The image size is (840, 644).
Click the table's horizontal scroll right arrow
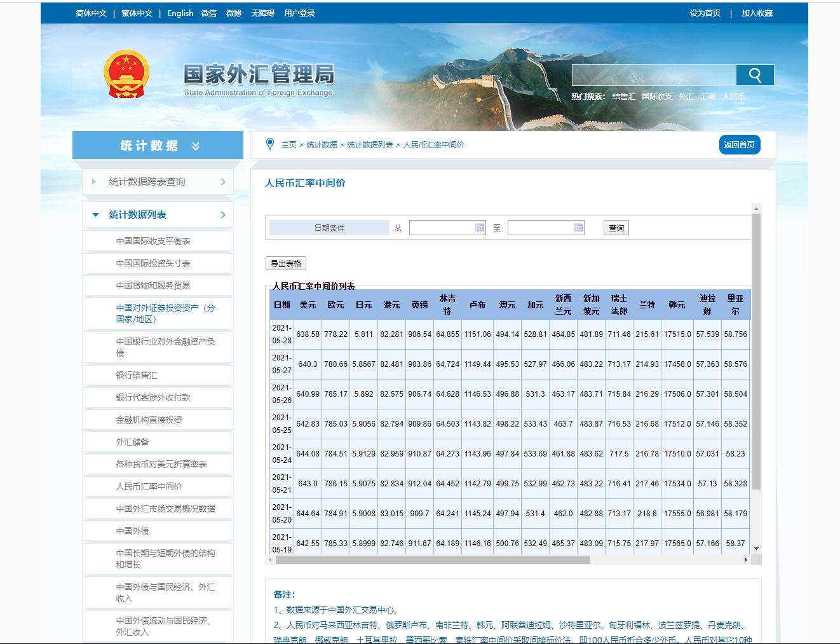(745, 560)
